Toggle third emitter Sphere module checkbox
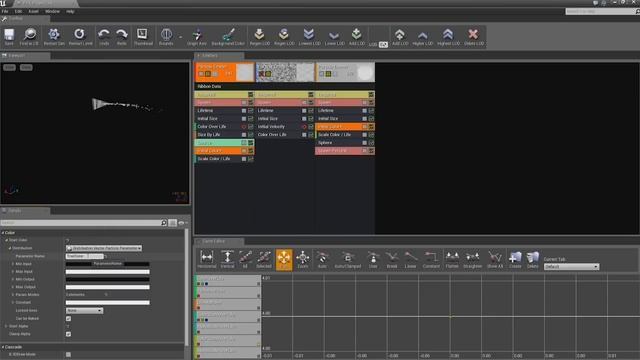Viewport: 640px width, 360px height. point(371,143)
